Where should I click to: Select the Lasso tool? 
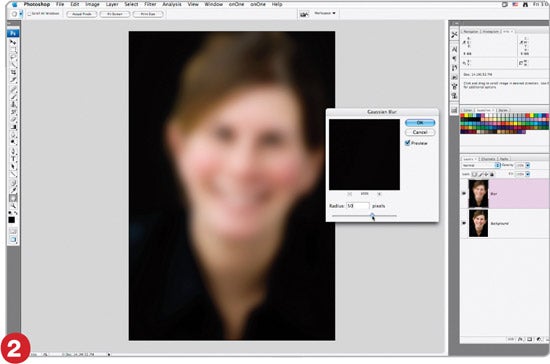pyautogui.click(x=13, y=57)
